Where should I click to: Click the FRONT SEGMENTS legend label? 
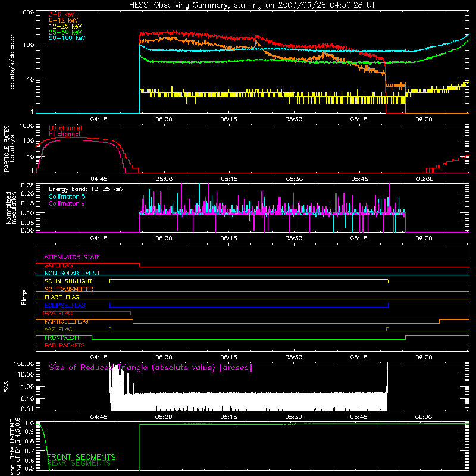click(x=82, y=457)
